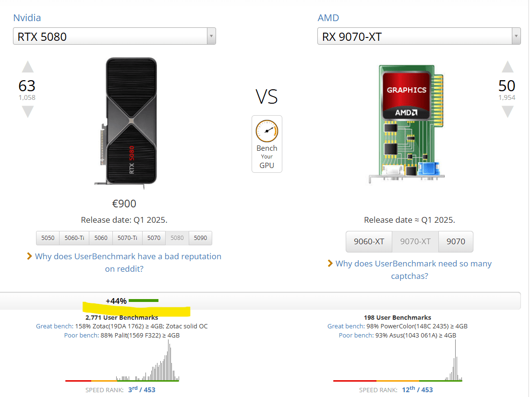Open the bad reputation on reddit link

coord(128,262)
